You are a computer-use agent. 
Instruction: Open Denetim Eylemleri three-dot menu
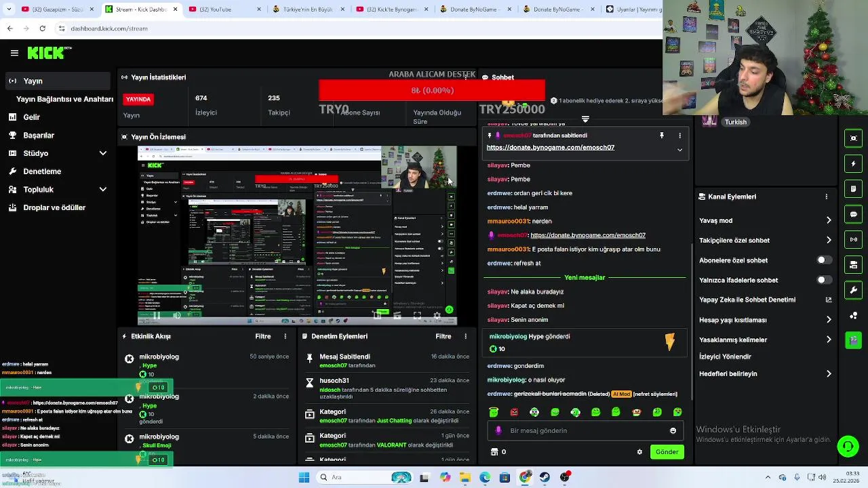coord(465,336)
